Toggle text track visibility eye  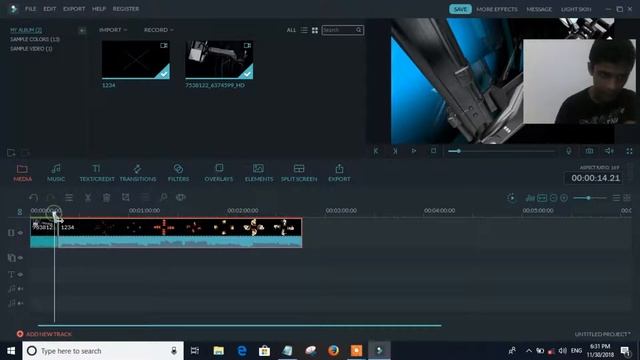(20, 274)
